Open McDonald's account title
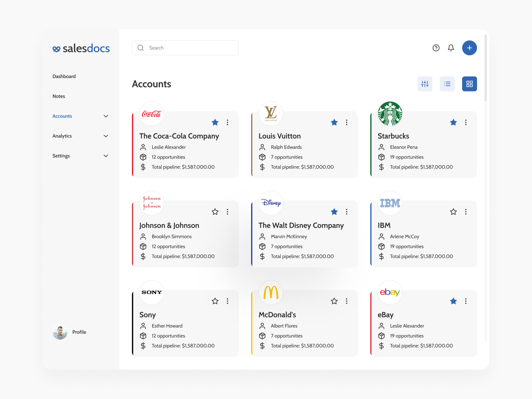 tap(277, 315)
